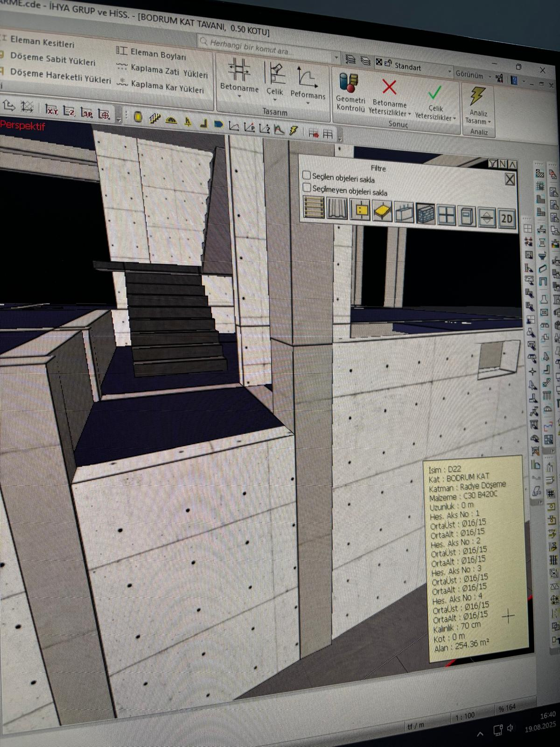Click second stacked layers icon
560x747 pixels.
366,61
